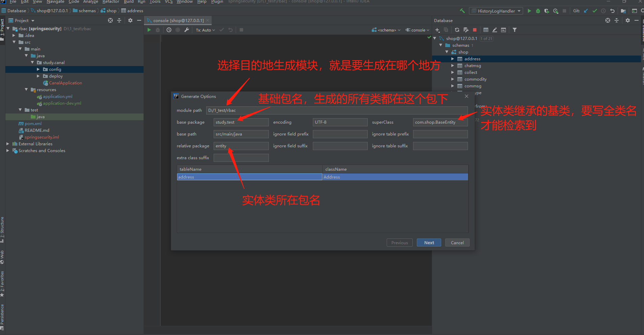The image size is (644, 335).
Task: Select CanalApplication in project tree
Action: tap(65, 83)
